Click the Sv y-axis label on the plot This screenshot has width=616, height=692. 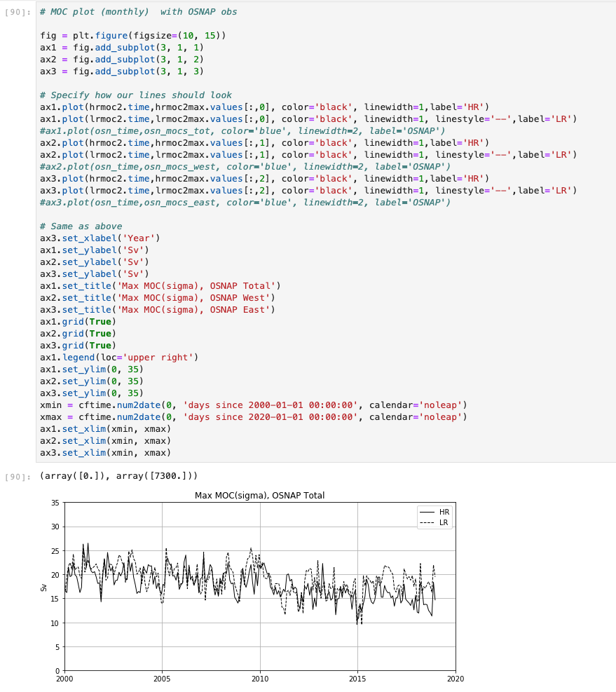43,587
